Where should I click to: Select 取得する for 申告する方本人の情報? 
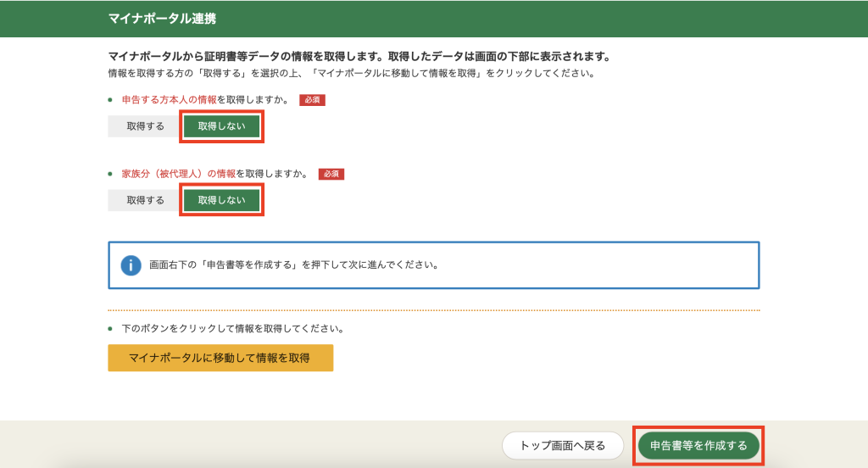[x=145, y=126]
